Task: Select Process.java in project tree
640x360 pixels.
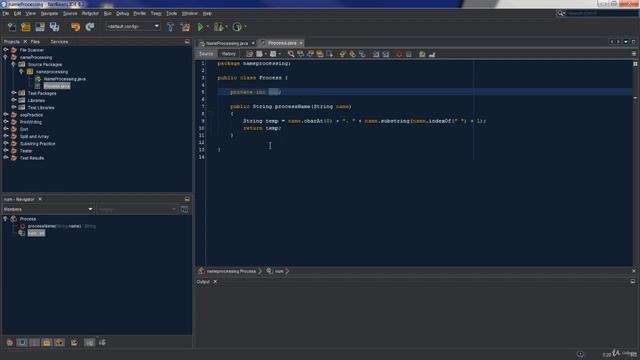Action: coord(57,86)
